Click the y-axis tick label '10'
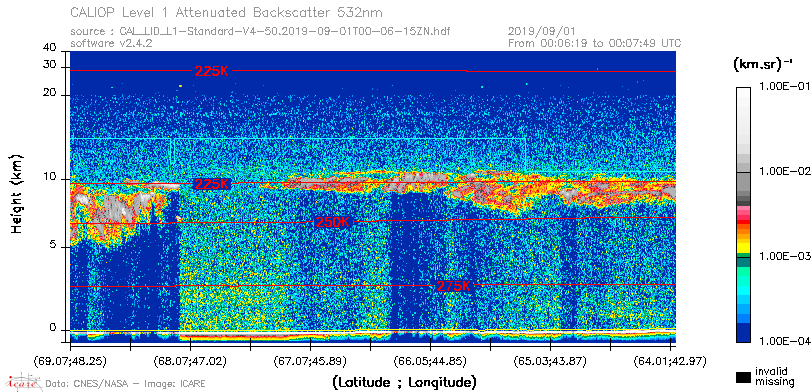811x392 pixels. click(50, 176)
